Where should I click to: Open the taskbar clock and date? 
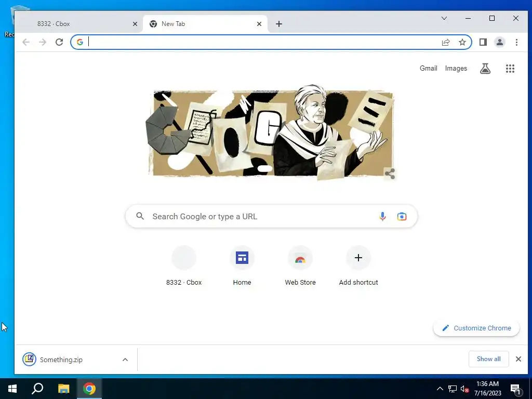pyautogui.click(x=487, y=389)
